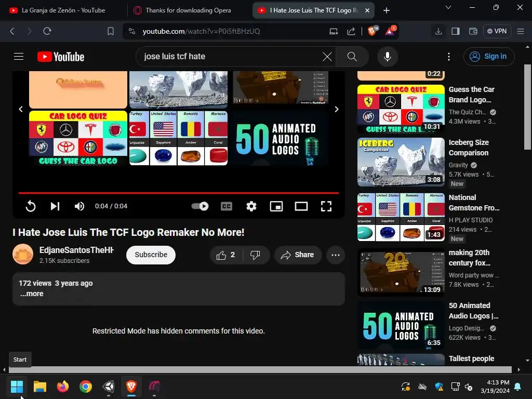The width and height of the screenshot is (532, 399).
Task: Open File Explorer from taskbar
Action: coord(39,386)
